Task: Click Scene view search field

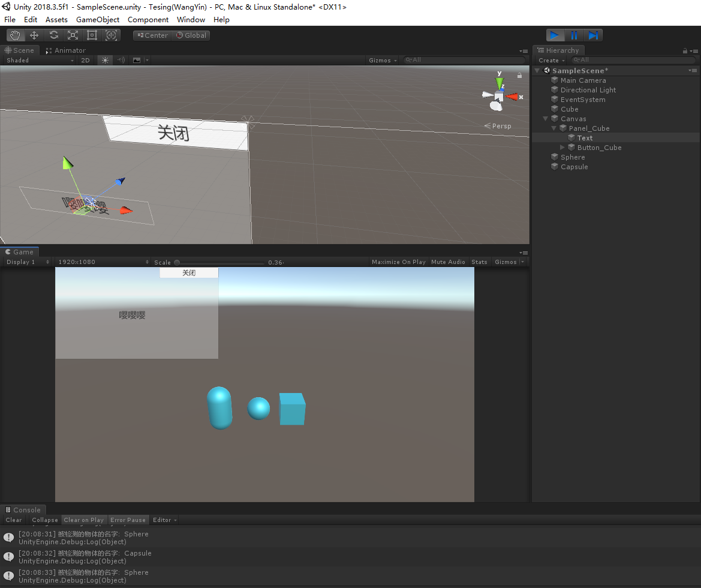Action: (464, 60)
